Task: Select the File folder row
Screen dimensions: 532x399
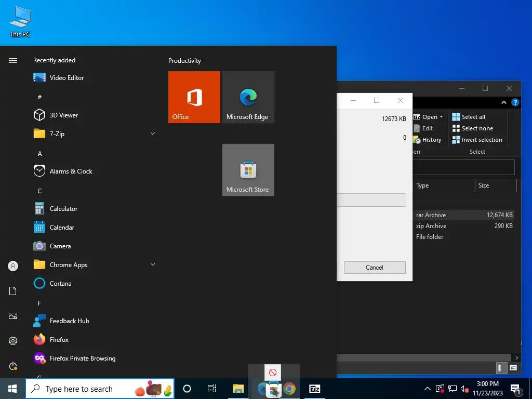Action: (x=463, y=237)
